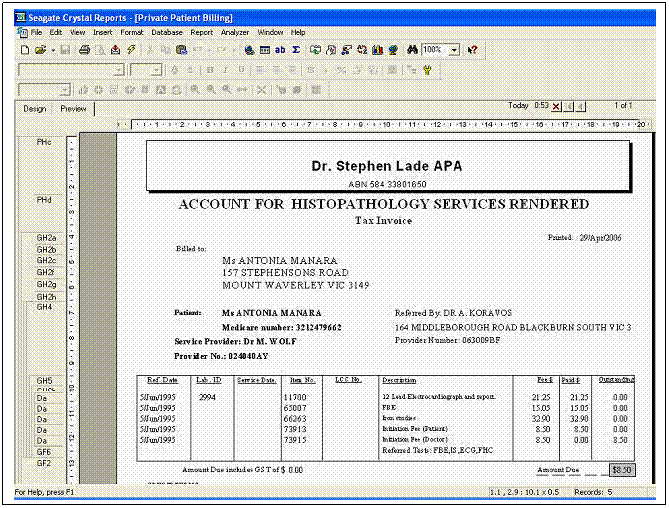Screen dimensions: 669x508
Task: Print the report using printer icon
Action: click(x=84, y=50)
